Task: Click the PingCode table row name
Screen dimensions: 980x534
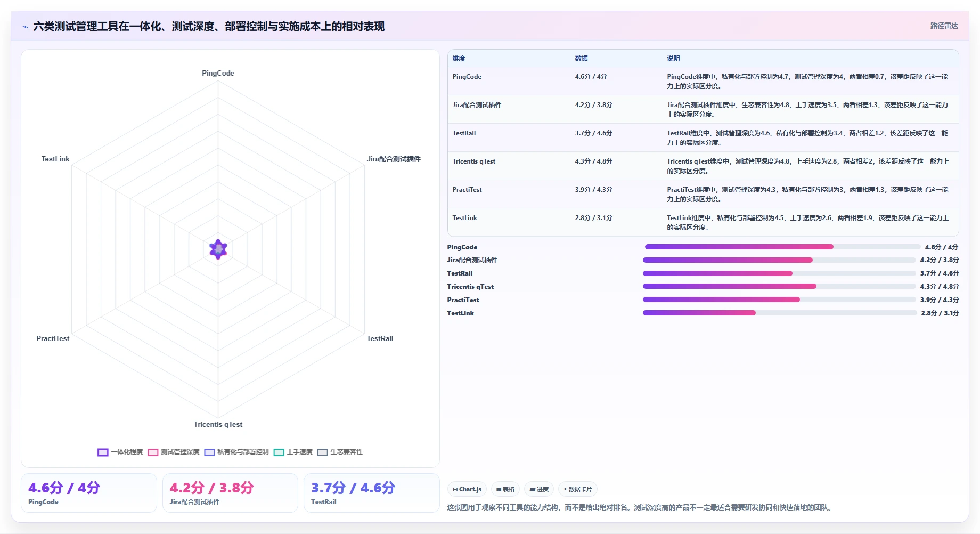Action: [467, 77]
